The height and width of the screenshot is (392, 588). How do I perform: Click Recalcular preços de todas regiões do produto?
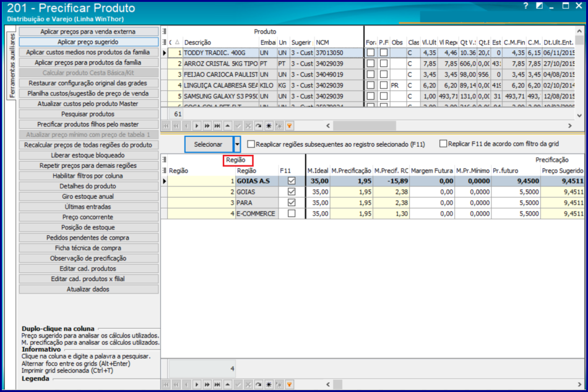pyautogui.click(x=89, y=145)
